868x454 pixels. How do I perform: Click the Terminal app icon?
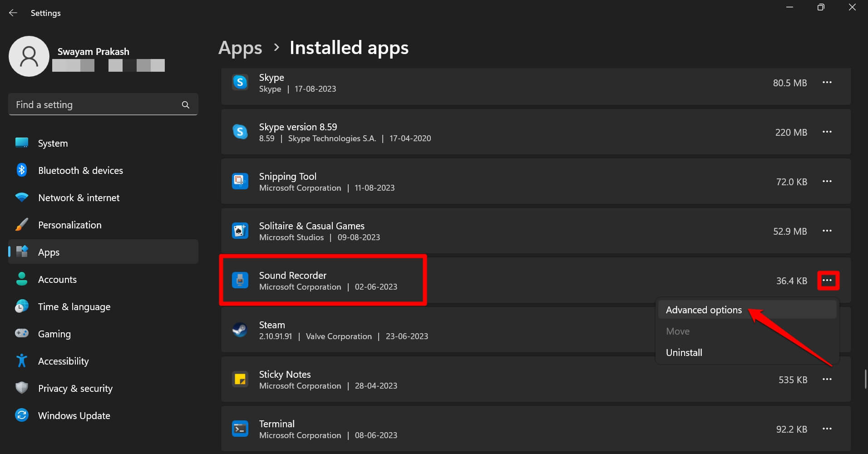pos(240,429)
